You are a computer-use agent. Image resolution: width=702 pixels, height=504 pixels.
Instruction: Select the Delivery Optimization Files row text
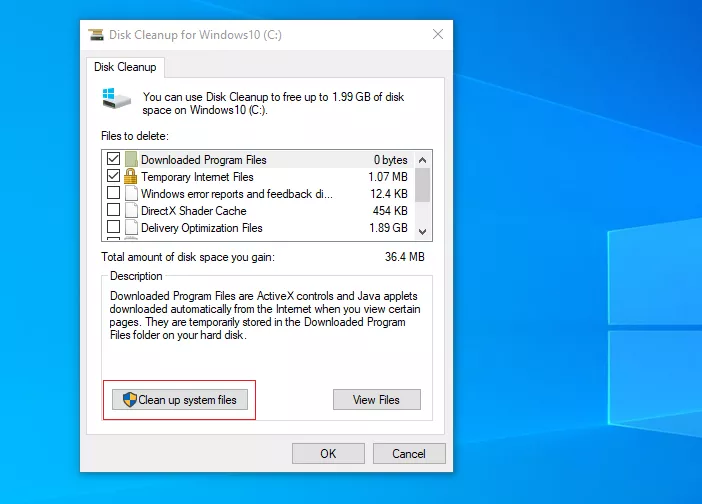point(201,228)
